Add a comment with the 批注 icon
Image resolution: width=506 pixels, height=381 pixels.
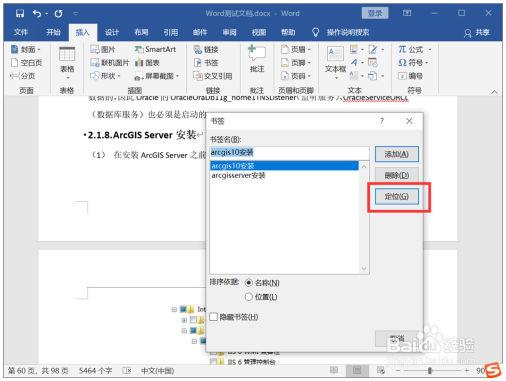click(257, 59)
